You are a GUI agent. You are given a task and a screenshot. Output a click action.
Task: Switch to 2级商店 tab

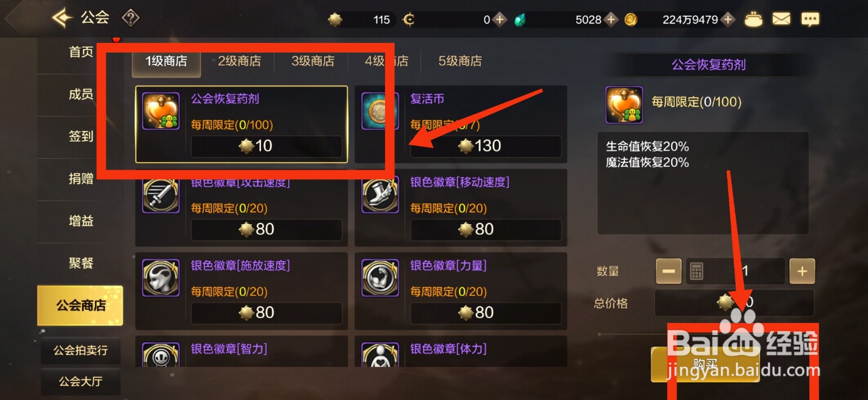coord(239,61)
